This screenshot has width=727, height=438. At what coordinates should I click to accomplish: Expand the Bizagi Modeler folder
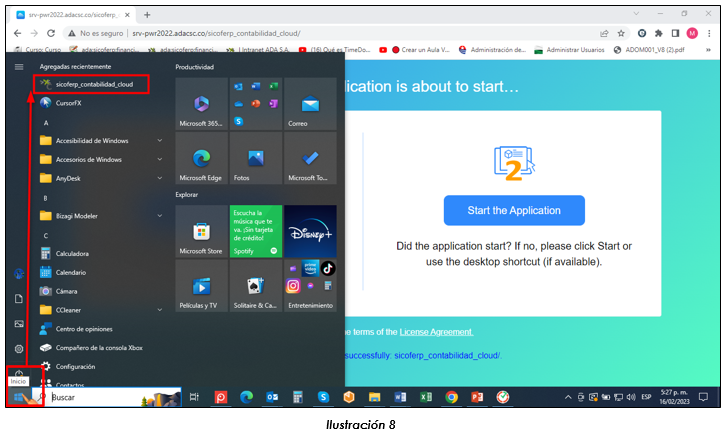[98, 215]
